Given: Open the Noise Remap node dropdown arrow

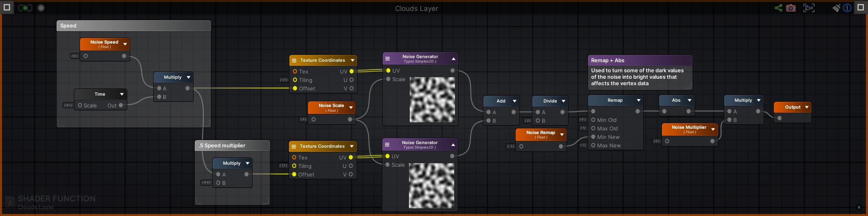Looking at the screenshot, I should [562, 134].
